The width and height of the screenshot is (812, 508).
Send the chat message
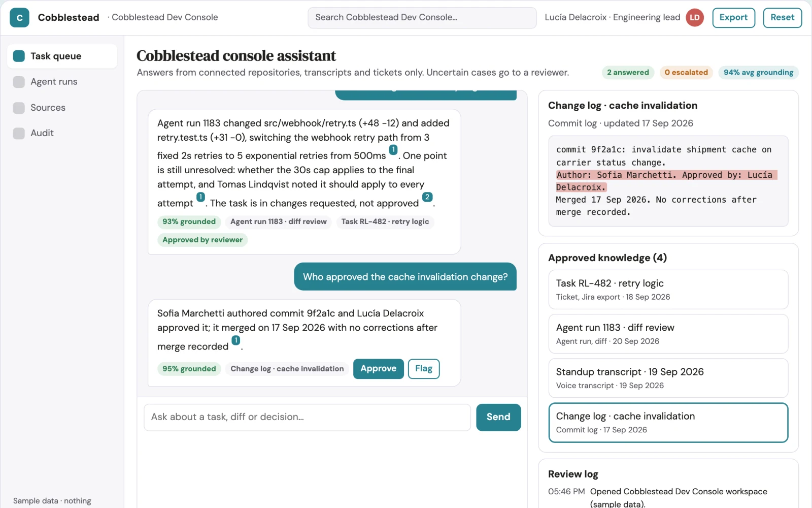498,417
